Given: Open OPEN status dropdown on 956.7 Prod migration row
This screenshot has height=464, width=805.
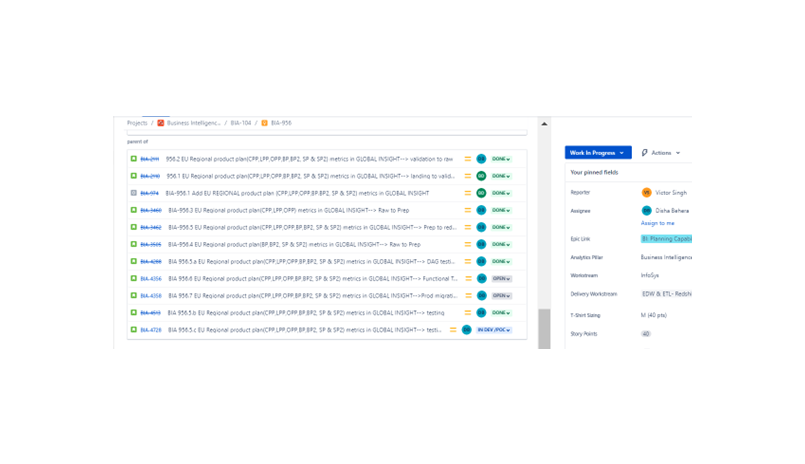Looking at the screenshot, I should (x=501, y=296).
